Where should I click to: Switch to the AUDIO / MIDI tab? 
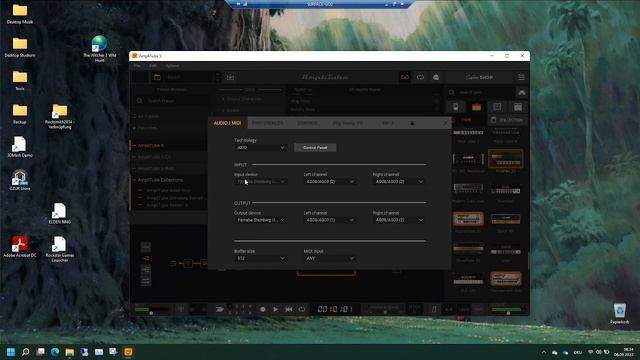[x=227, y=123]
